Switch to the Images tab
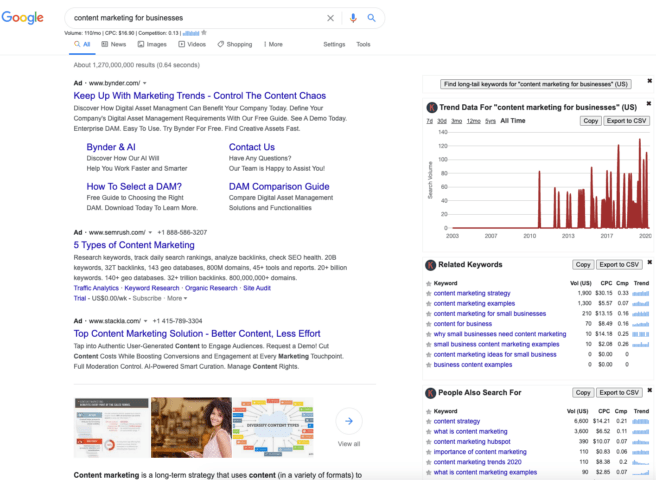 coord(152,44)
